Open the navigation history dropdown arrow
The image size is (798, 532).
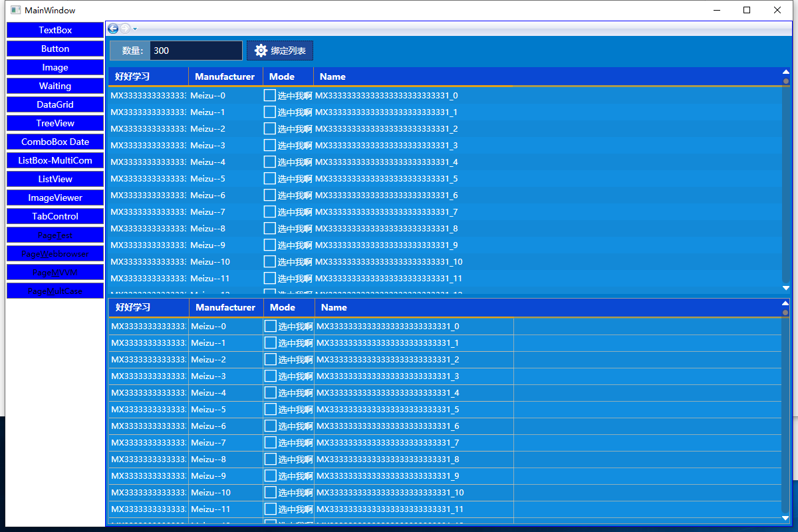(x=135, y=29)
